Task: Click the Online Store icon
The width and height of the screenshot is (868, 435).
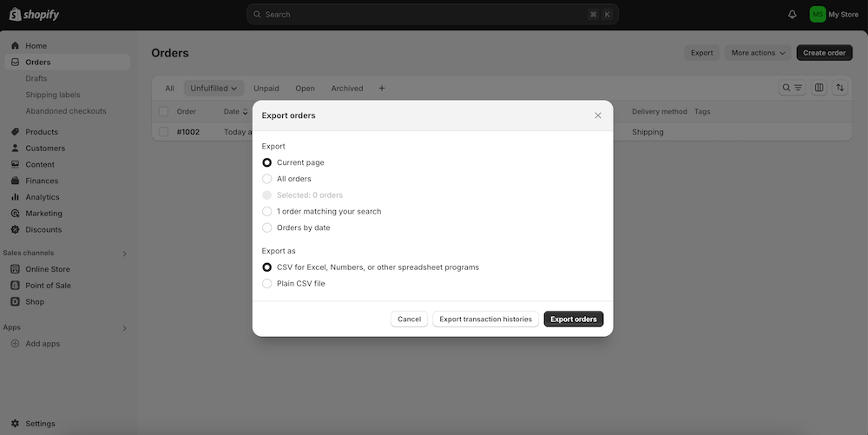Action: (15, 269)
